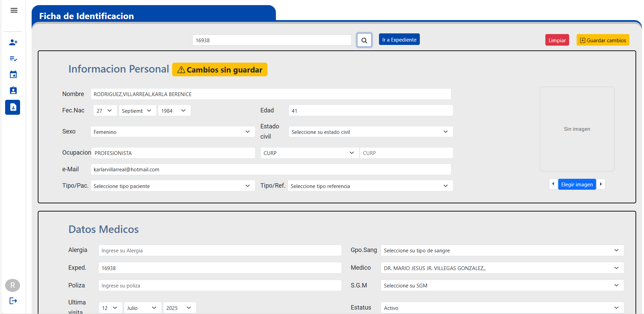The height and width of the screenshot is (314, 644).
Task: Click the Elegir imagen button
Action: [x=577, y=184]
